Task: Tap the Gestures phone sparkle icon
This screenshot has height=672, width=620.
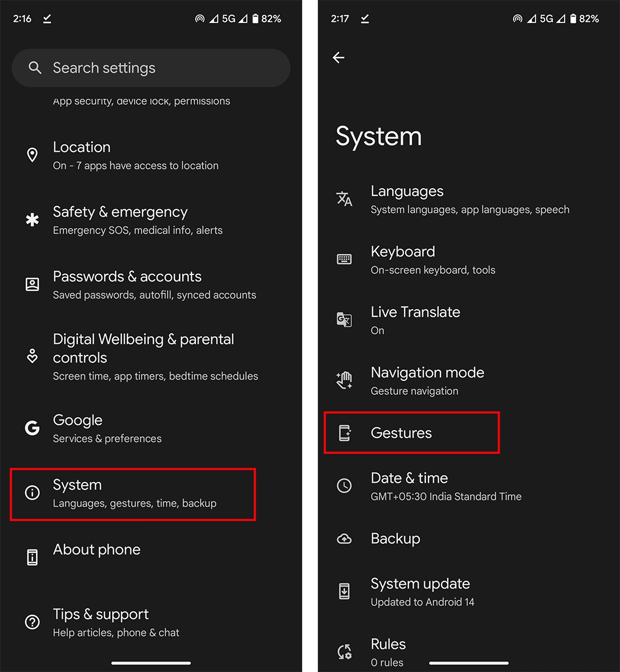Action: (344, 433)
